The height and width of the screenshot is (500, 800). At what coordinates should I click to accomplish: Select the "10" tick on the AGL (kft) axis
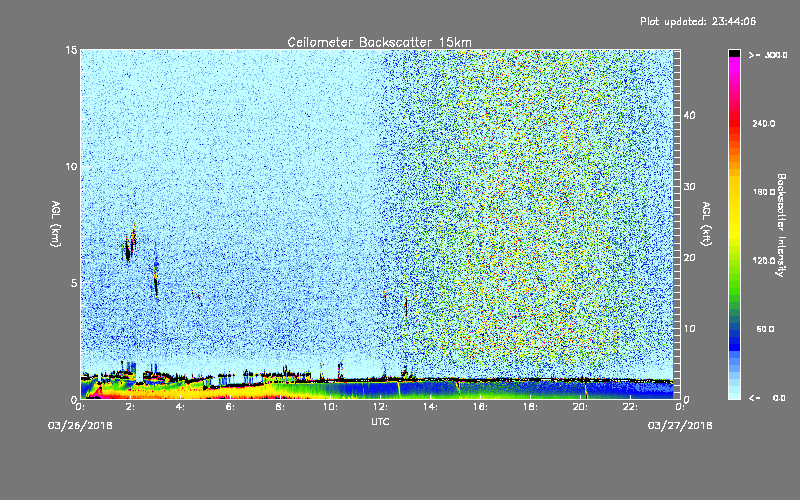[689, 329]
